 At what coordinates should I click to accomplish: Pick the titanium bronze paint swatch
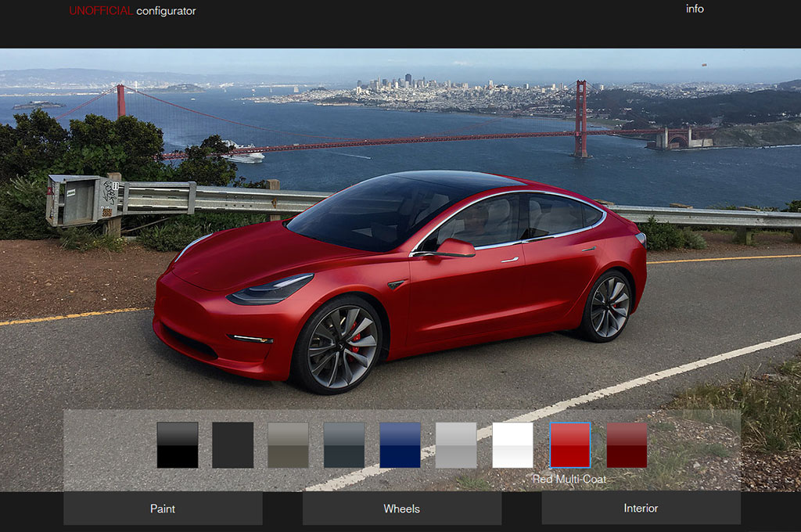(289, 445)
